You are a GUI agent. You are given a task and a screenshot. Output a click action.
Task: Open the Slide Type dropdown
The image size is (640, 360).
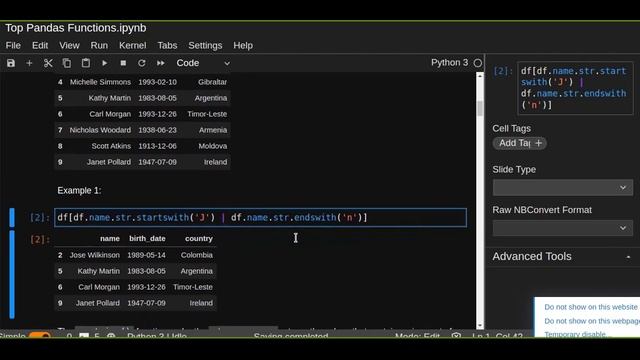563,188
